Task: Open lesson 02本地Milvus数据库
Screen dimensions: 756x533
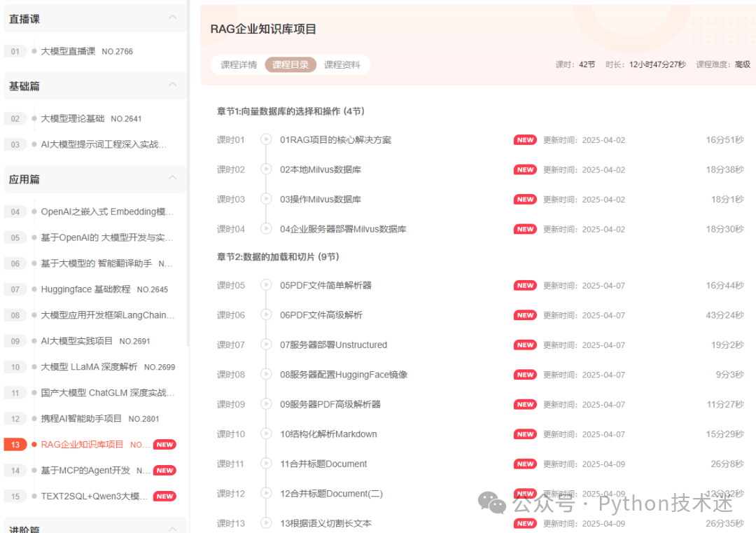Action: point(321,169)
